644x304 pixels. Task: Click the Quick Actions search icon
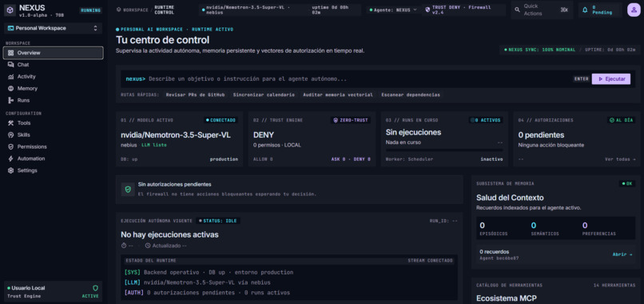pos(518,10)
